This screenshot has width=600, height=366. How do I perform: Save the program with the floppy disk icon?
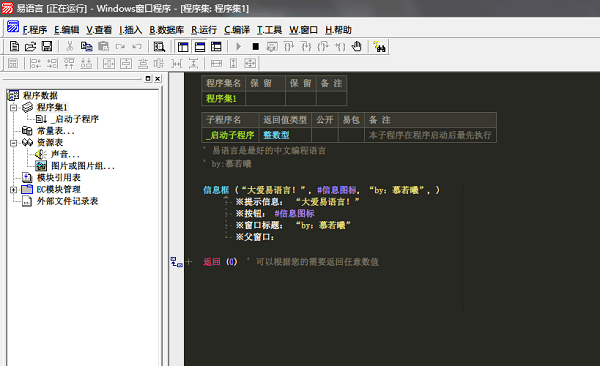point(47,46)
